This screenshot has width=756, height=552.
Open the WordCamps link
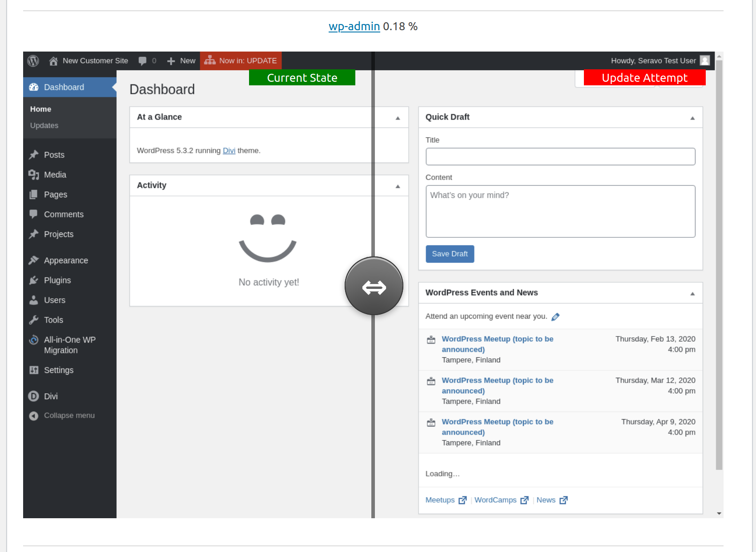point(501,500)
